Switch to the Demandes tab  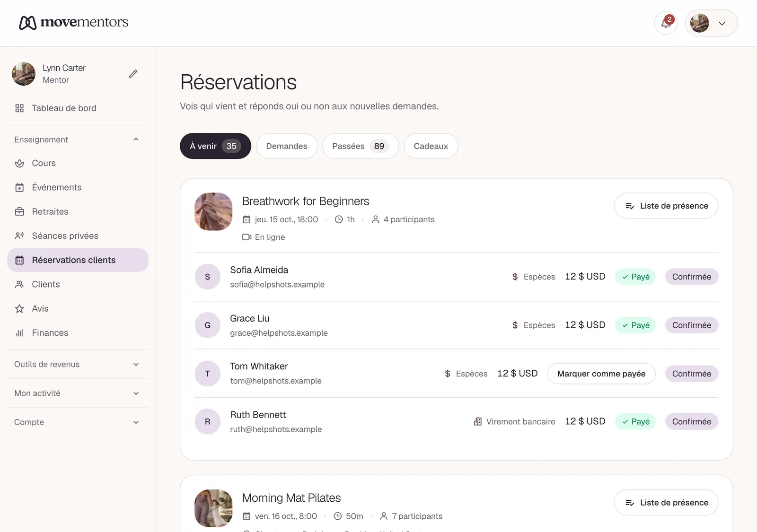[287, 146]
